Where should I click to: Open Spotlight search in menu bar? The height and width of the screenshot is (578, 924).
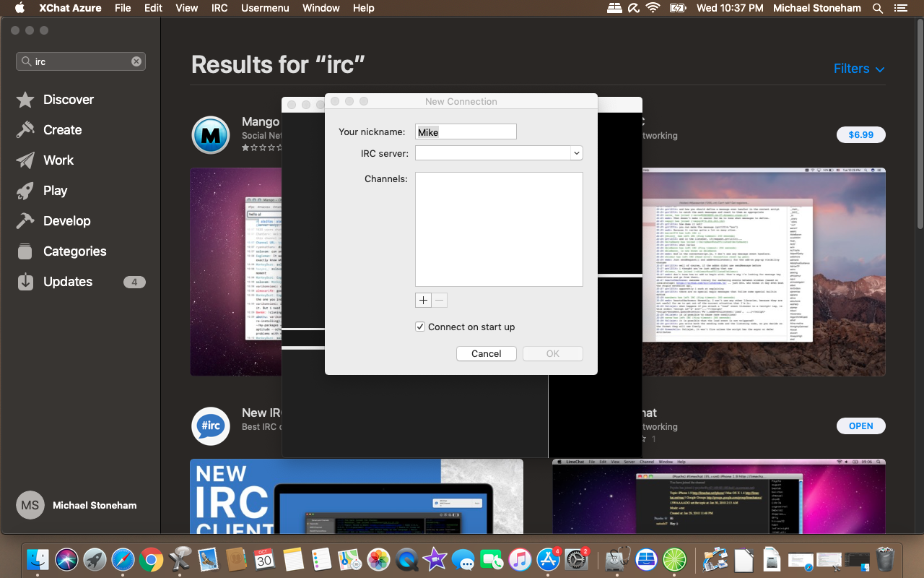878,8
